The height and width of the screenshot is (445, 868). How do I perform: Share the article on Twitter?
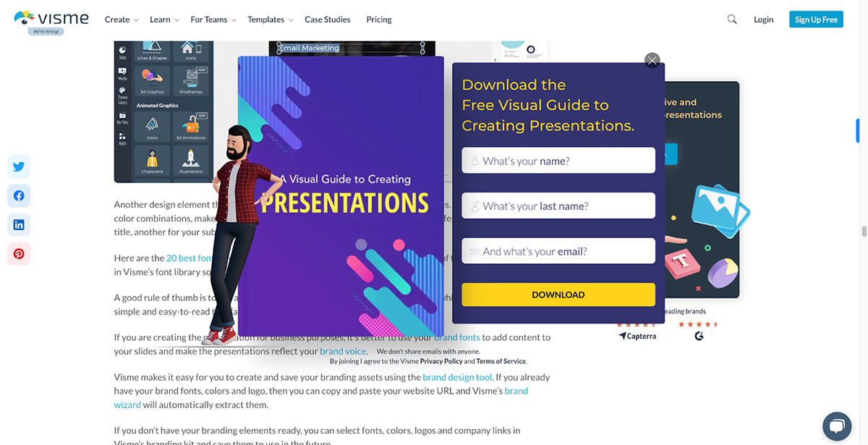pyautogui.click(x=18, y=166)
